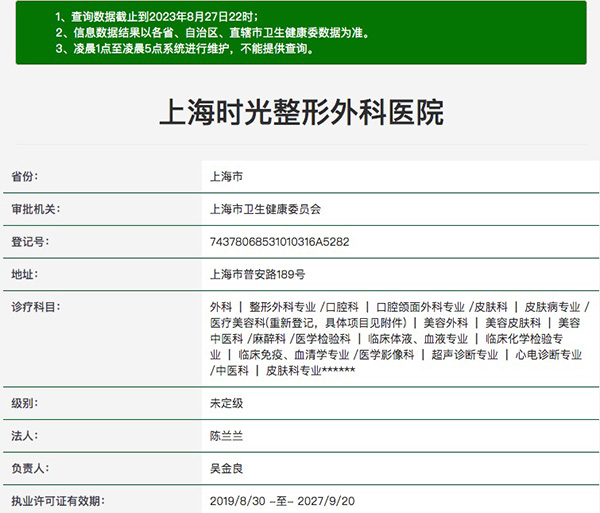
Task: Select the registration number 74378068531010316A5282
Action: (280, 242)
